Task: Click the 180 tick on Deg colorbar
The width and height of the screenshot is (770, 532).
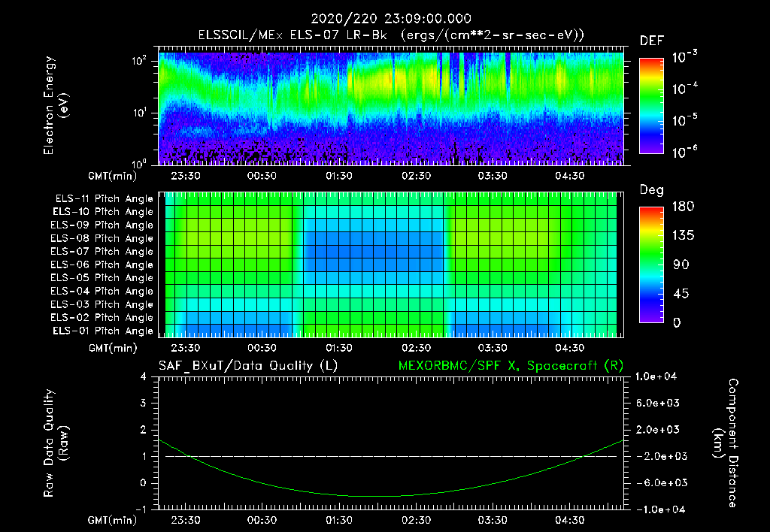Action: point(683,207)
